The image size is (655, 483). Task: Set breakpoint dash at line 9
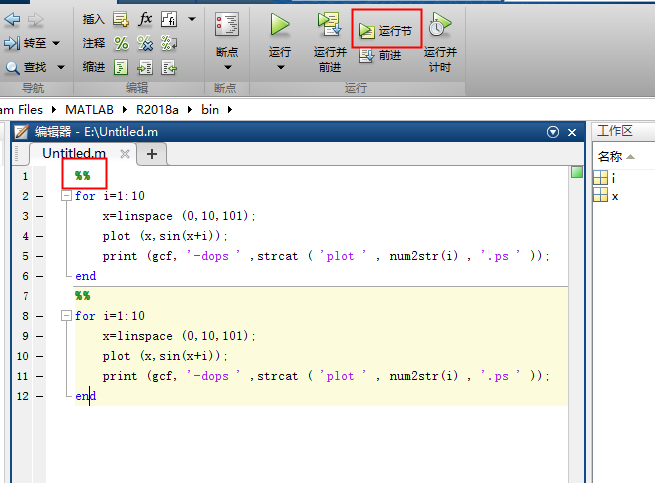click(40, 336)
